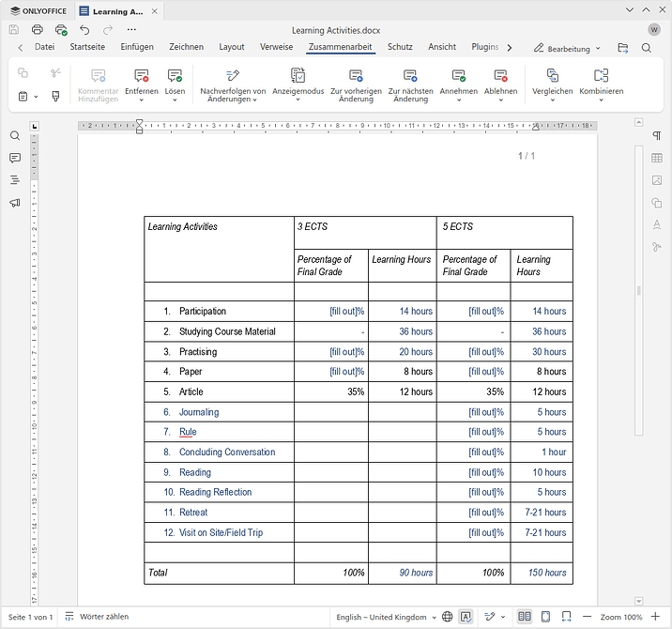The height and width of the screenshot is (629, 672).
Task: Click the vertical scrollbar up arrow
Action: point(638,123)
